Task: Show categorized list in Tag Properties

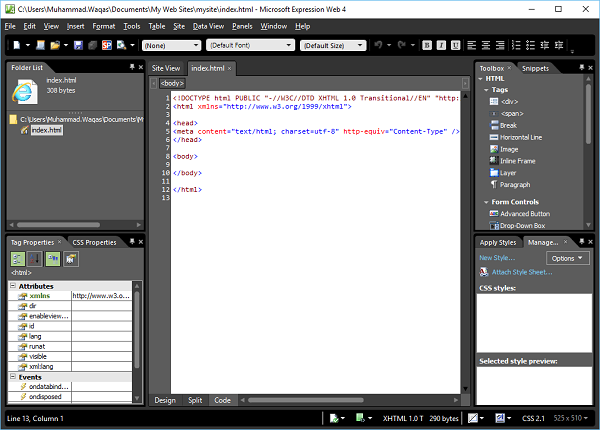Action: [18, 259]
